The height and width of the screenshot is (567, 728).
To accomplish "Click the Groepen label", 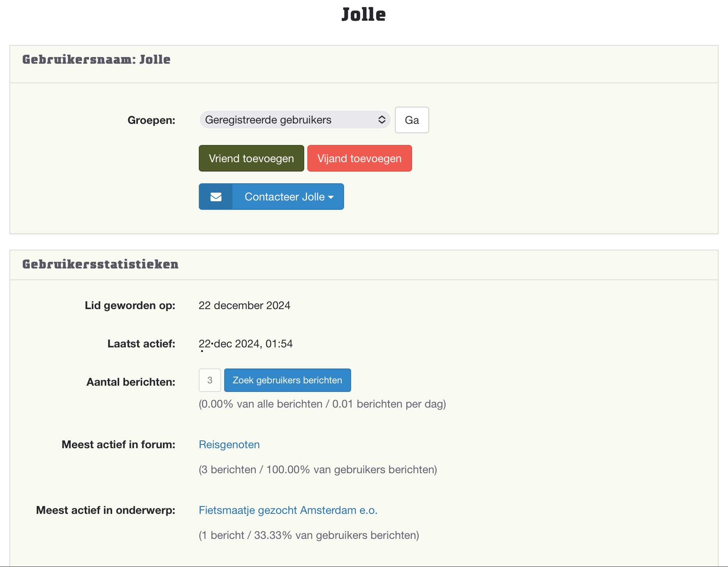I will 151,120.
